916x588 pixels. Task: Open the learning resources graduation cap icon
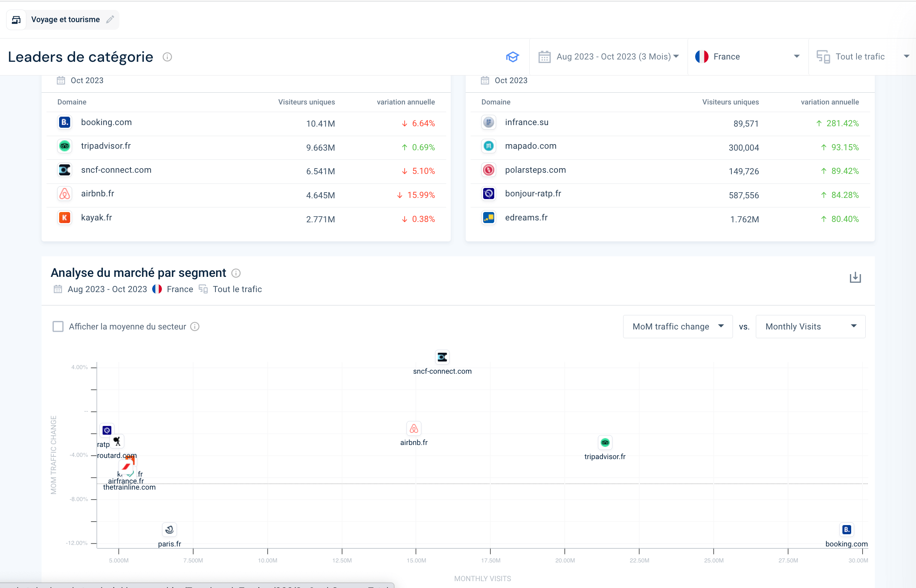pyautogui.click(x=513, y=56)
